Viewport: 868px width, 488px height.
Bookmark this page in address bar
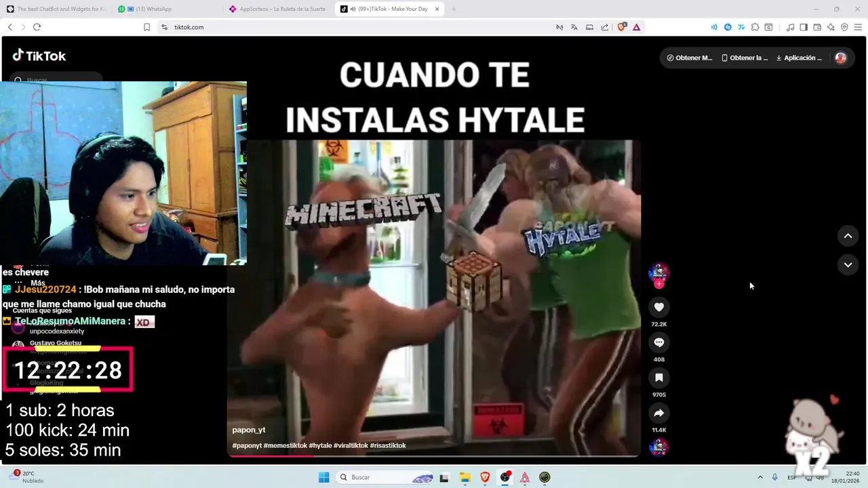[146, 27]
